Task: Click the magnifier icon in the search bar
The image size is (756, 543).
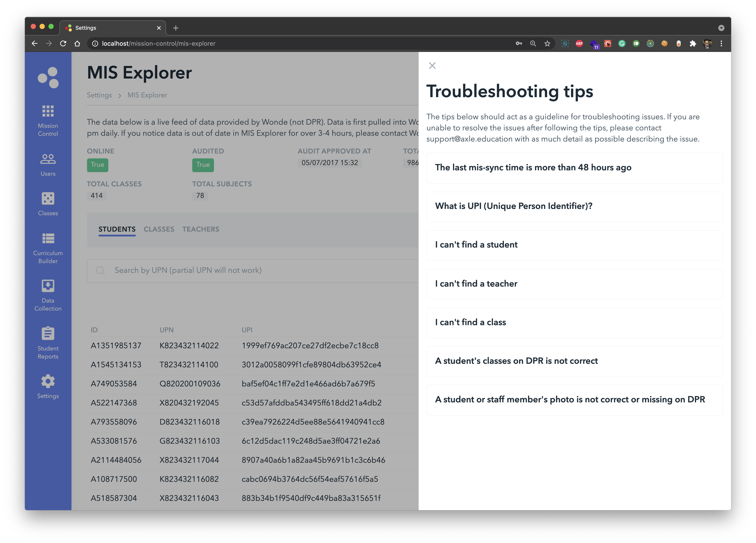Action: tap(100, 270)
